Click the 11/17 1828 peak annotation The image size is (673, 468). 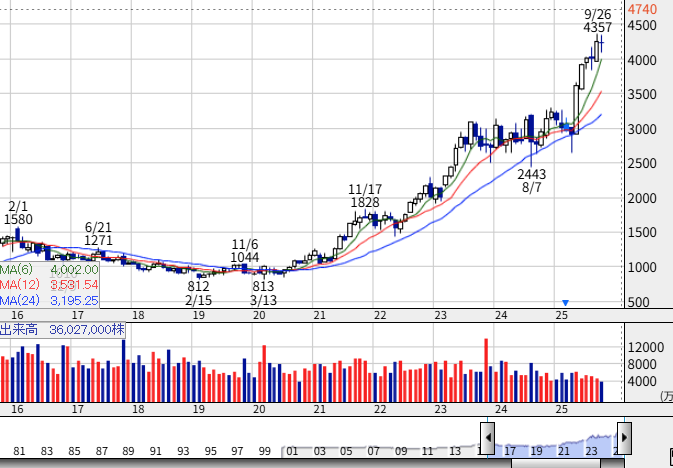click(365, 196)
